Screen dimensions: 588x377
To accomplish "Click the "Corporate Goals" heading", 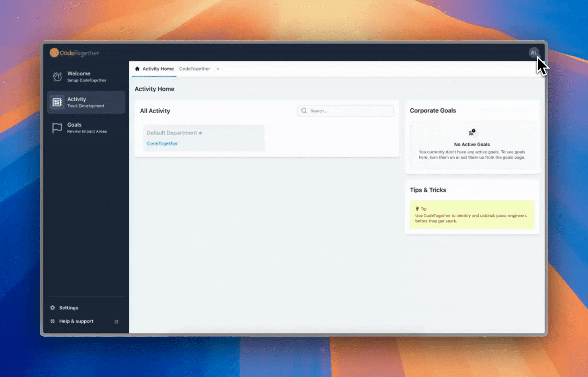I will pos(433,110).
